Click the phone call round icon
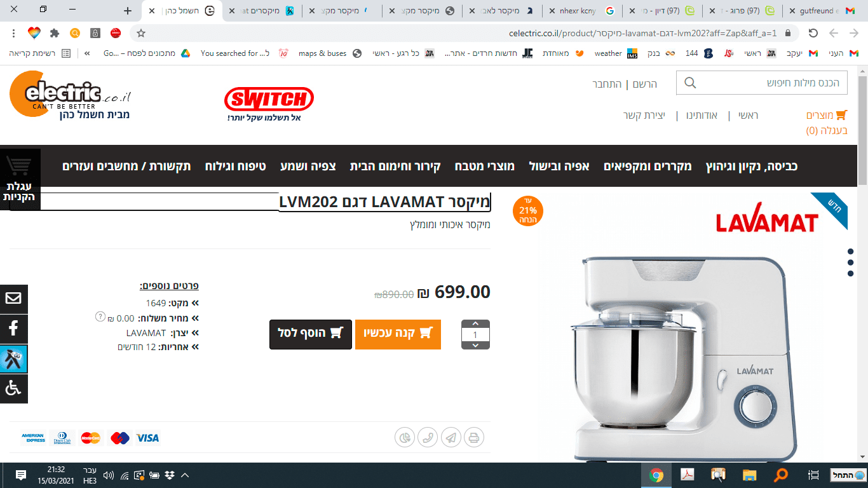868x488 pixels. pyautogui.click(x=428, y=437)
